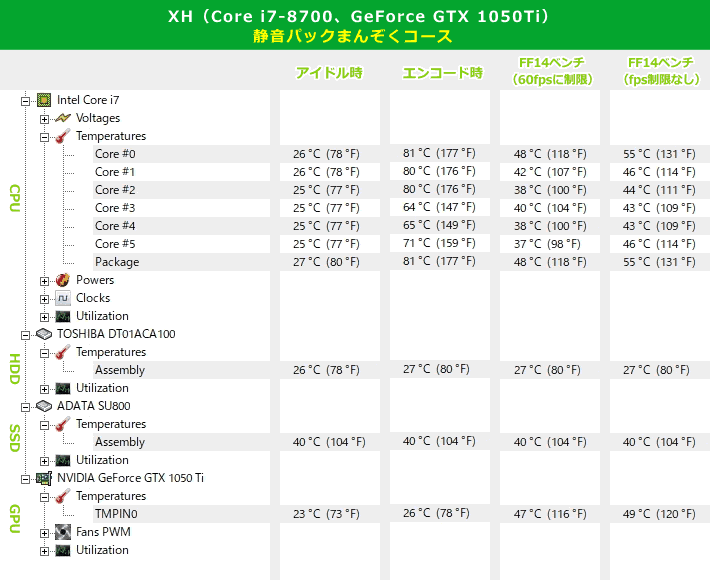Click the thermometer icon under TOSHIBA drive
The image size is (710, 580).
pyautogui.click(x=62, y=352)
